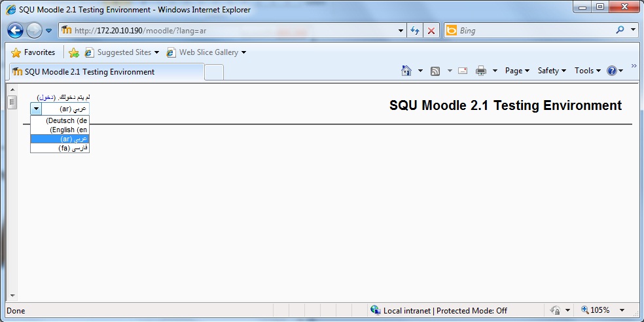Select the highlighted Arabic (ar) option

tap(60, 139)
